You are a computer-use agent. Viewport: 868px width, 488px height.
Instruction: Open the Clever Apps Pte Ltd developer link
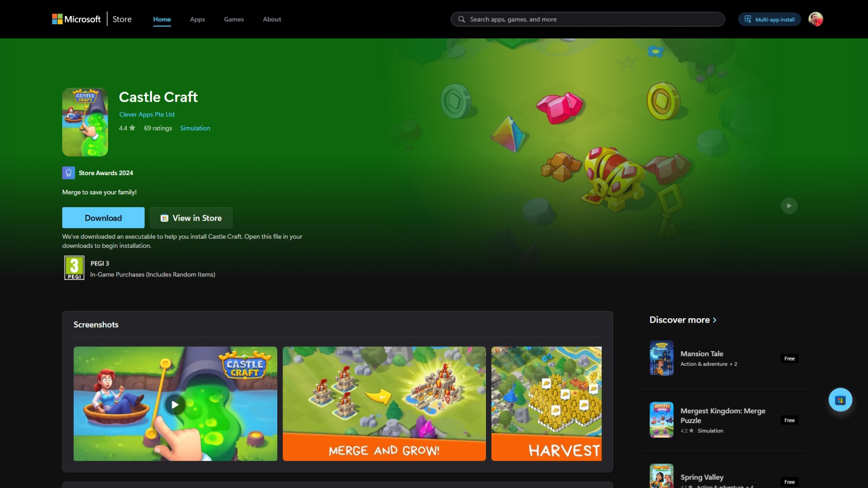(147, 114)
